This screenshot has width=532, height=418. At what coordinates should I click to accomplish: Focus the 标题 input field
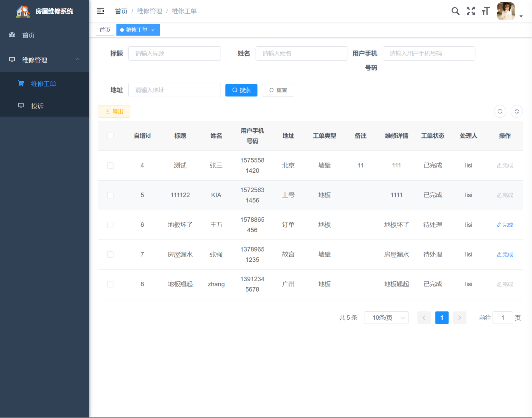(x=175, y=53)
